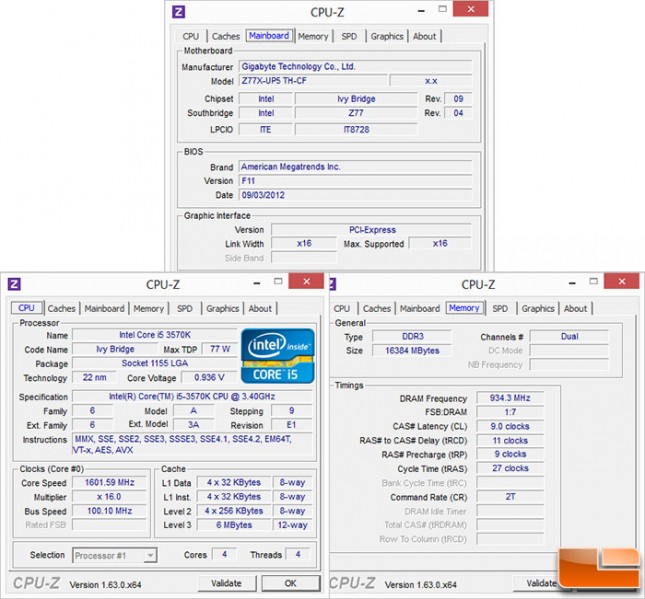Viewport: 645px width, 599px height.
Task: Open Graphics tab in the CPU window
Action: pyautogui.click(x=223, y=309)
